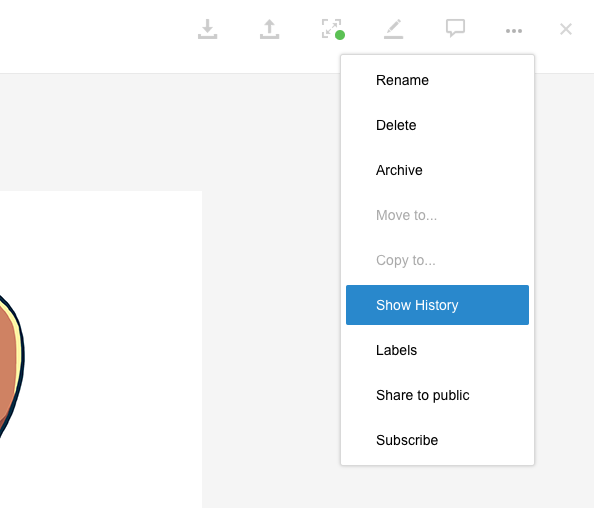Open Show History from the menu
Image resolution: width=594 pixels, height=508 pixels.
coord(437,305)
